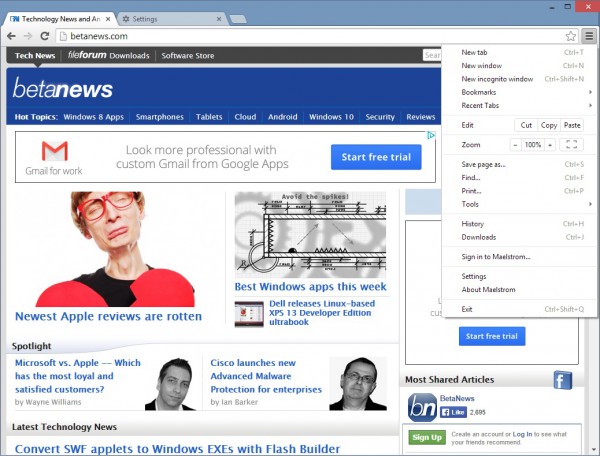Image resolution: width=600 pixels, height=456 pixels.
Task: Select New window from the menu
Action: click(x=519, y=66)
